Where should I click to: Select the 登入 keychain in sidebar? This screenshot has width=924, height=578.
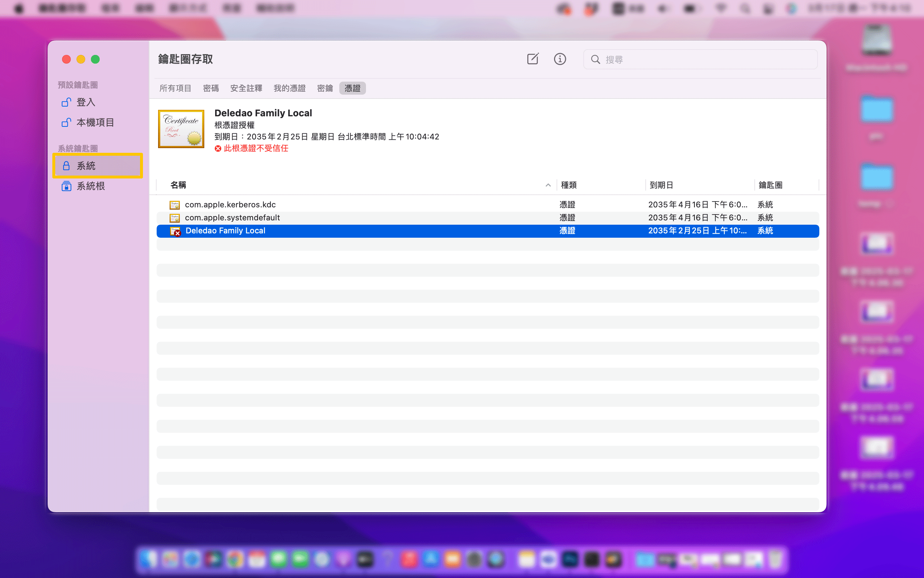pyautogui.click(x=98, y=102)
